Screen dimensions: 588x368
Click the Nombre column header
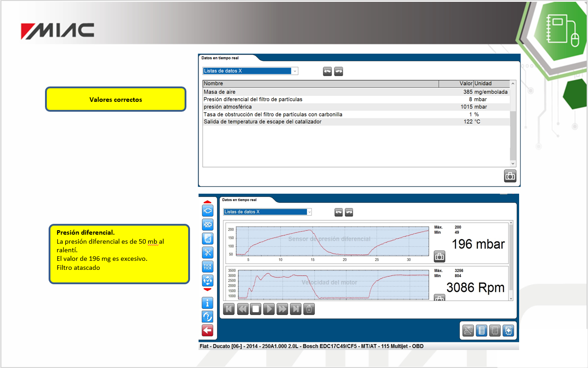(x=320, y=83)
